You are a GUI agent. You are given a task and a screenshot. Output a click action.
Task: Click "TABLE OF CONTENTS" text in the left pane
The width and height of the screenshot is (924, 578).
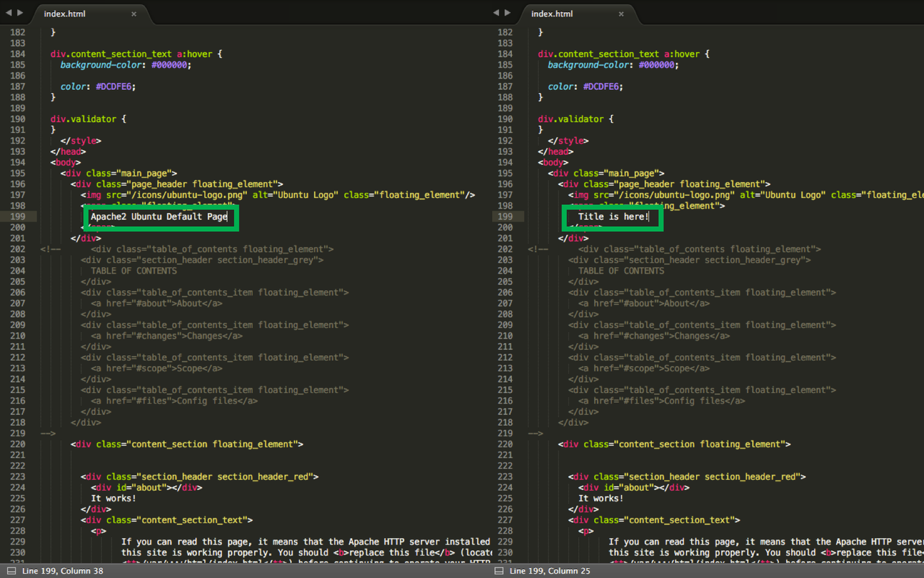[133, 271]
